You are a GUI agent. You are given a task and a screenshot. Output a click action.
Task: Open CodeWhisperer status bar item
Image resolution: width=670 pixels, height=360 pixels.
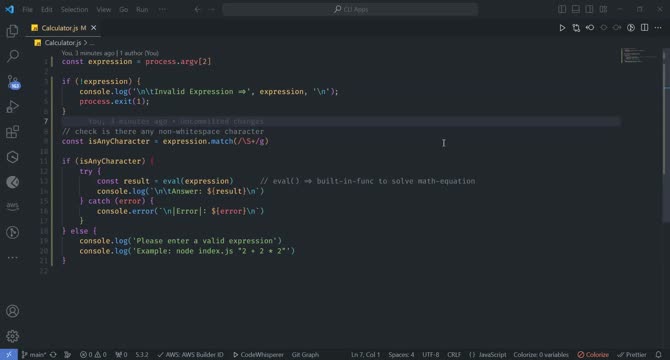pos(258,354)
